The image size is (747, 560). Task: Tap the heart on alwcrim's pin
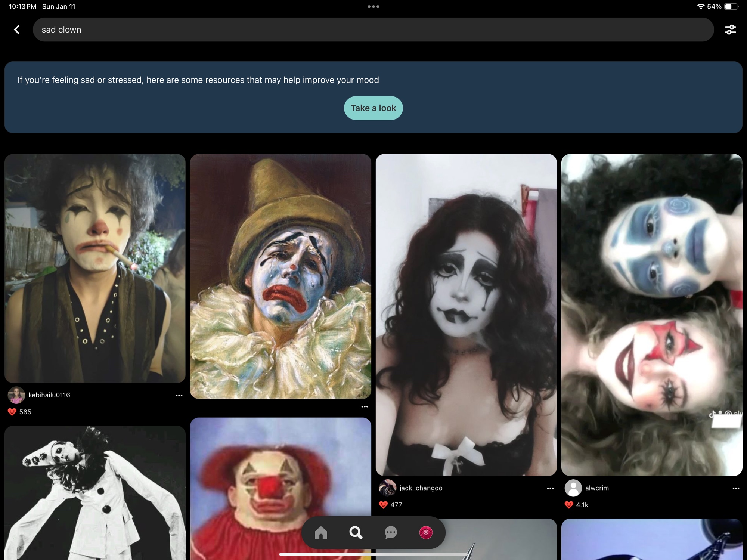[569, 505]
